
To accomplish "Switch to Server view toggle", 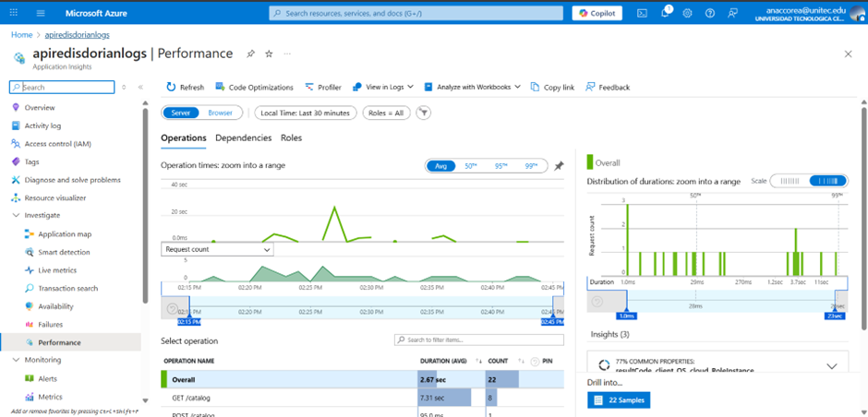I will coord(180,113).
